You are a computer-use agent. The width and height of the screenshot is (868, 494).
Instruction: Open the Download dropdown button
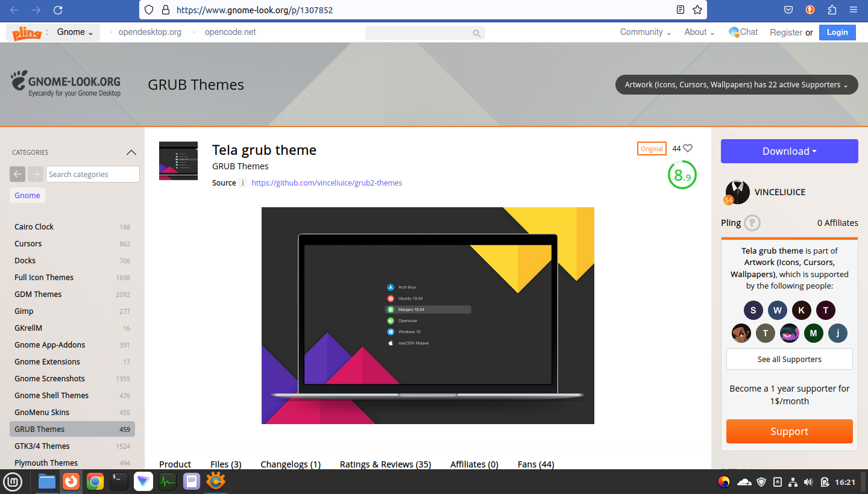click(x=790, y=151)
